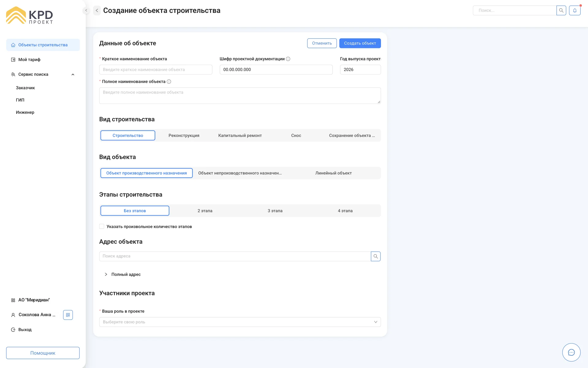The height and width of the screenshot is (368, 588).
Task: Click Выход to log out
Action: (25, 330)
